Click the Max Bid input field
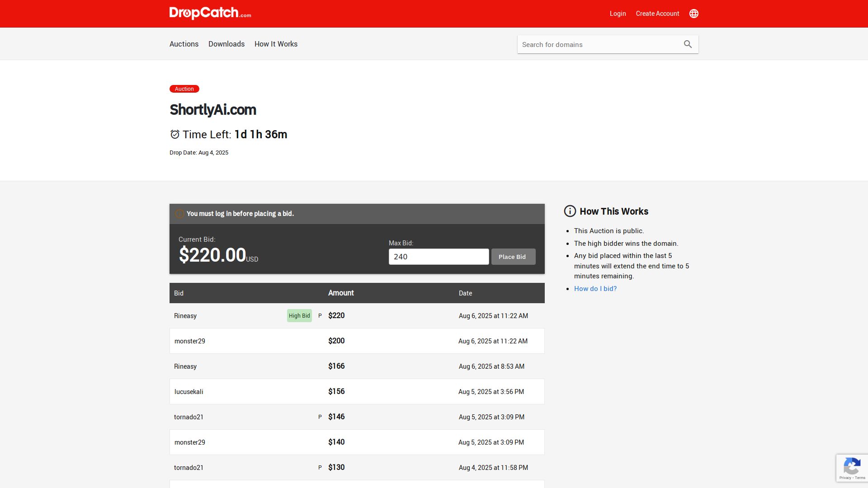868x488 pixels. [x=439, y=257]
